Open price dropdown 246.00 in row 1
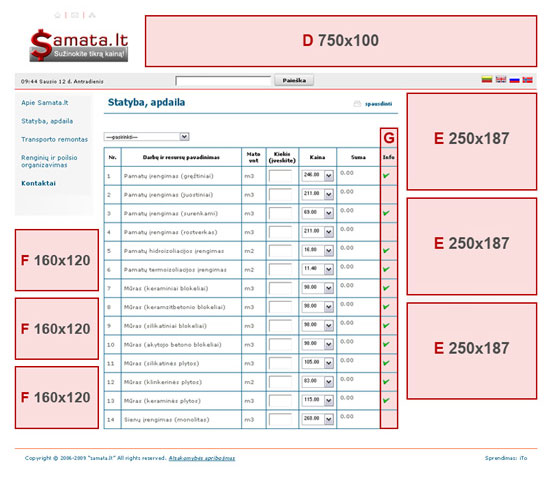This screenshot has height=487, width=550. (317, 175)
